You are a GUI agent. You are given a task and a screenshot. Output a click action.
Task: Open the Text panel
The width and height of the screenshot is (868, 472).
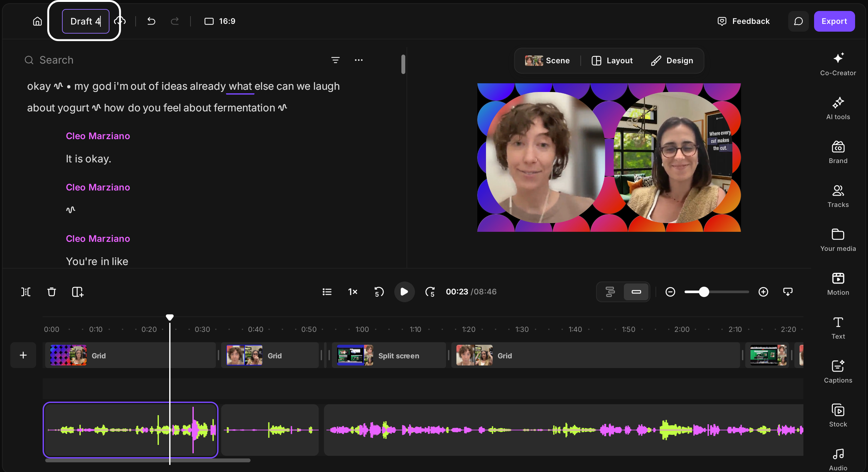pos(838,328)
